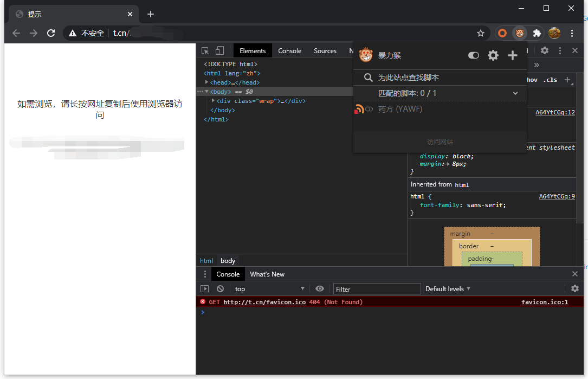The image size is (588, 379).
Task: Click the 访问网站 button
Action: pos(440,142)
